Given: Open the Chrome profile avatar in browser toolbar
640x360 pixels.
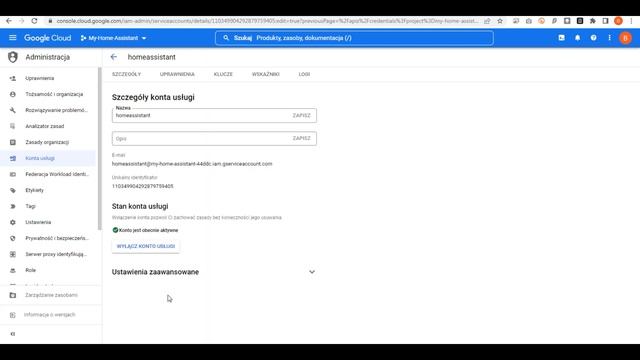Looking at the screenshot, I should point(618,21).
